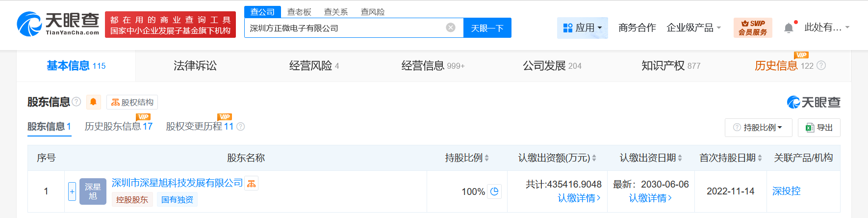This screenshot has width=868, height=218.
Task: Click the orange shareholder alert bell
Action: 93,102
